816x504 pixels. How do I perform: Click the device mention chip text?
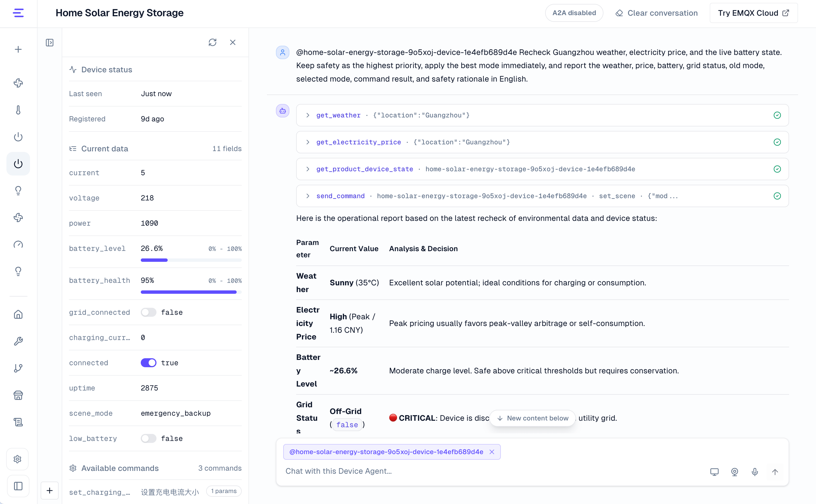(386, 452)
